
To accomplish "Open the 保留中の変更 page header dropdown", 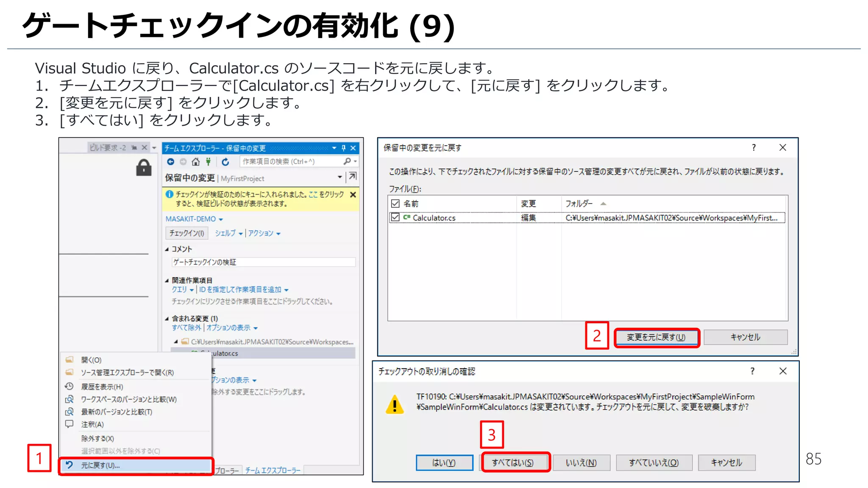I will pyautogui.click(x=340, y=177).
